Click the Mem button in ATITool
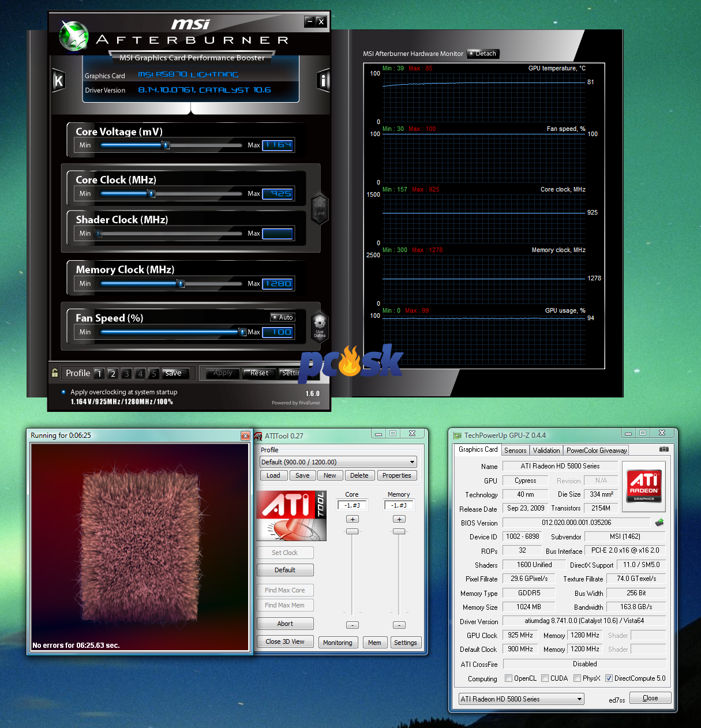This screenshot has width=701, height=728. (374, 643)
